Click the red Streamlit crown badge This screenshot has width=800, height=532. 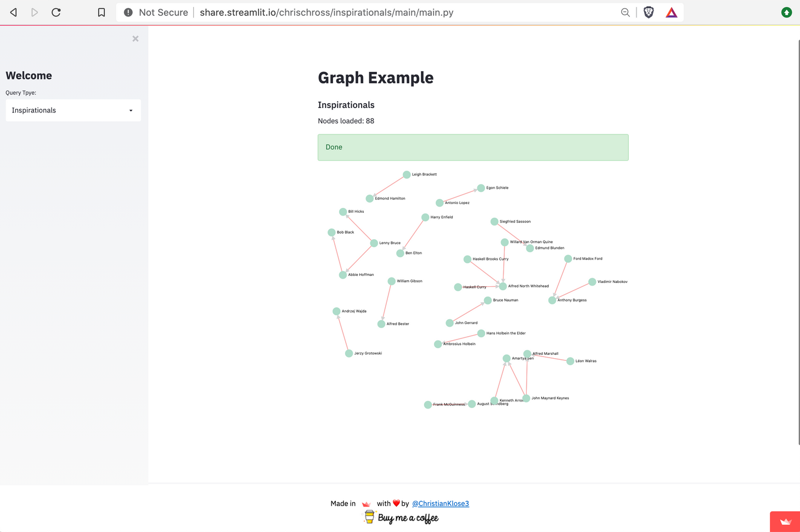(x=785, y=522)
